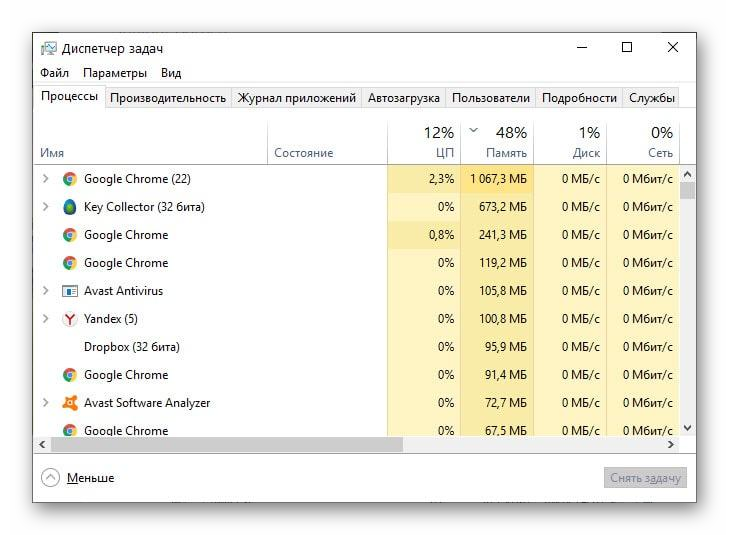
Task: Click the Key Collector process icon
Action: tap(70, 207)
